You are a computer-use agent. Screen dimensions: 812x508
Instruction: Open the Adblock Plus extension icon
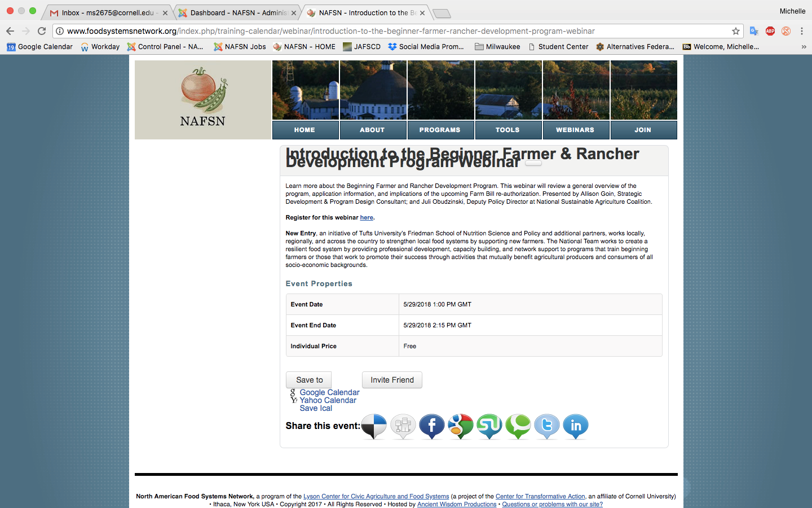(x=770, y=31)
